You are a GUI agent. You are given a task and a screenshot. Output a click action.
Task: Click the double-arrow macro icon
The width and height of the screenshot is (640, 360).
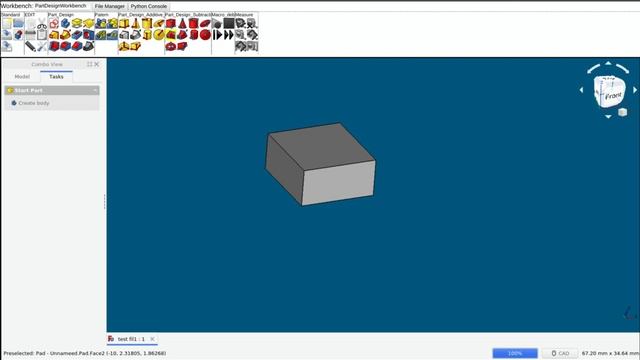point(229,35)
